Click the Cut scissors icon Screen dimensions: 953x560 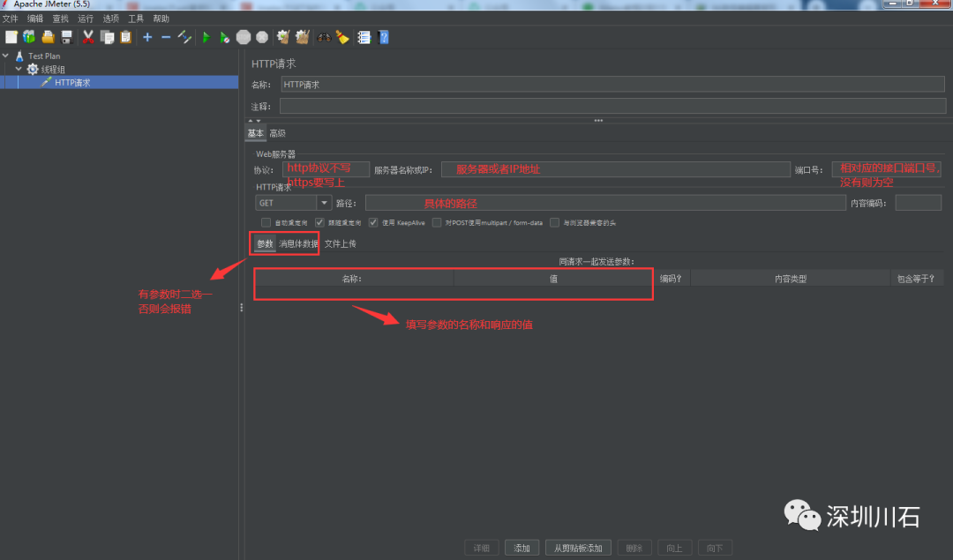pos(88,37)
